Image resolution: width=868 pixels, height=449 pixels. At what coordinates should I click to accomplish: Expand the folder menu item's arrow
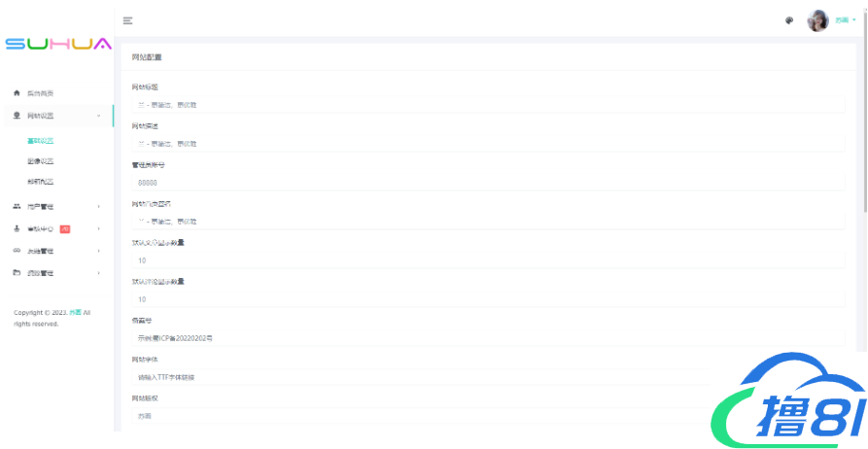(x=99, y=273)
